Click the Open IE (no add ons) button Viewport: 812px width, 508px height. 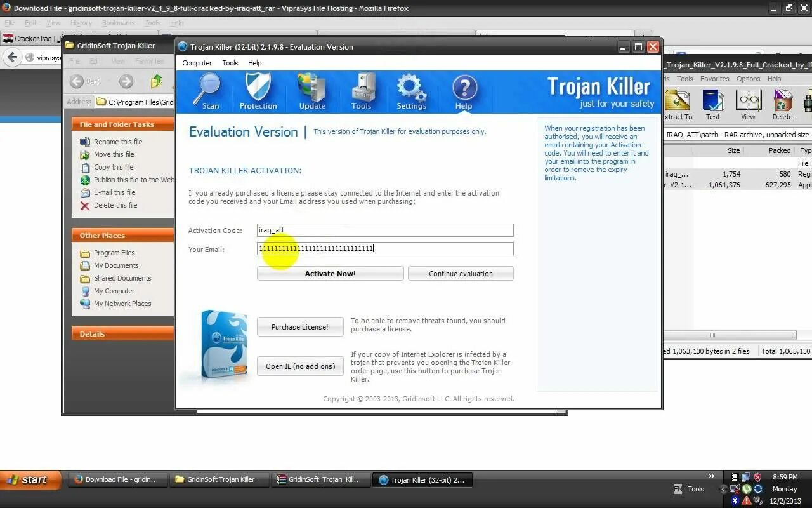click(300, 366)
